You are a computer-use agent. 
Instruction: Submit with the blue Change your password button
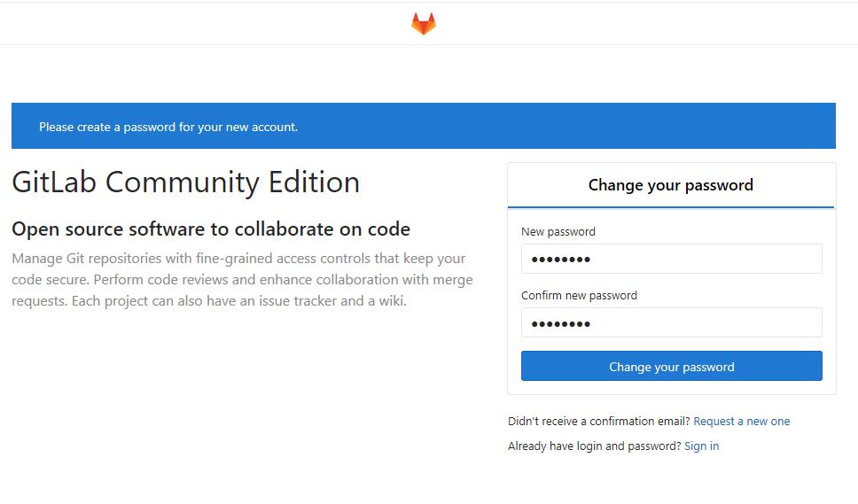click(671, 366)
